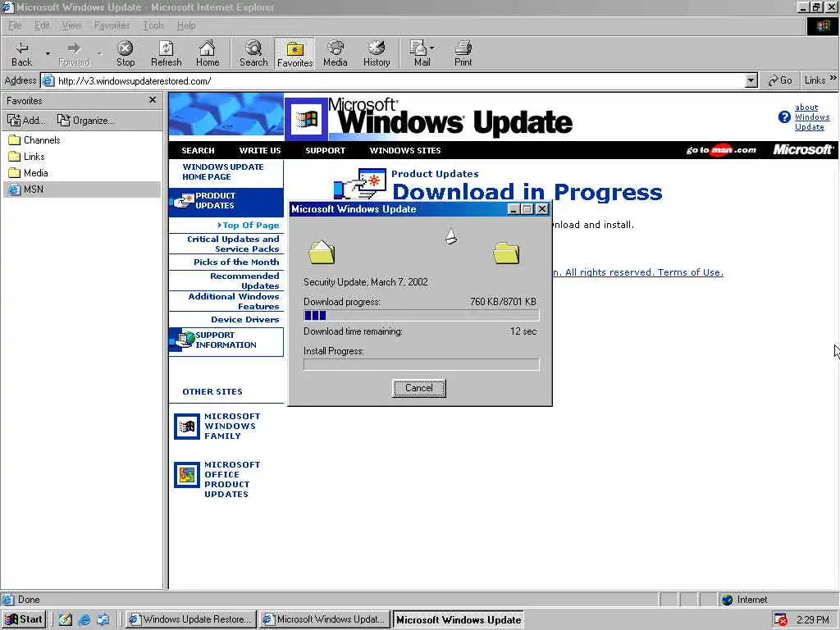Click Microsoft Office Product Updates icon
Screen dimensions: 840x630
pyautogui.click(x=187, y=475)
